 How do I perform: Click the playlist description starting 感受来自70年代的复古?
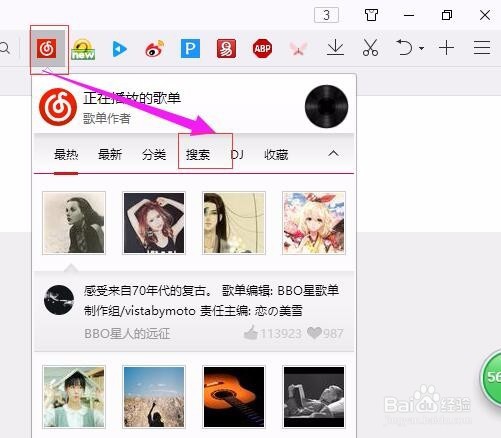[x=211, y=300]
